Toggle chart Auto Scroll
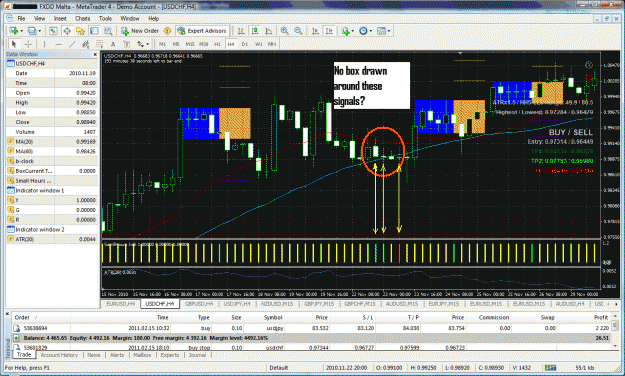Image resolution: width=625 pixels, height=376 pixels. (x=315, y=31)
